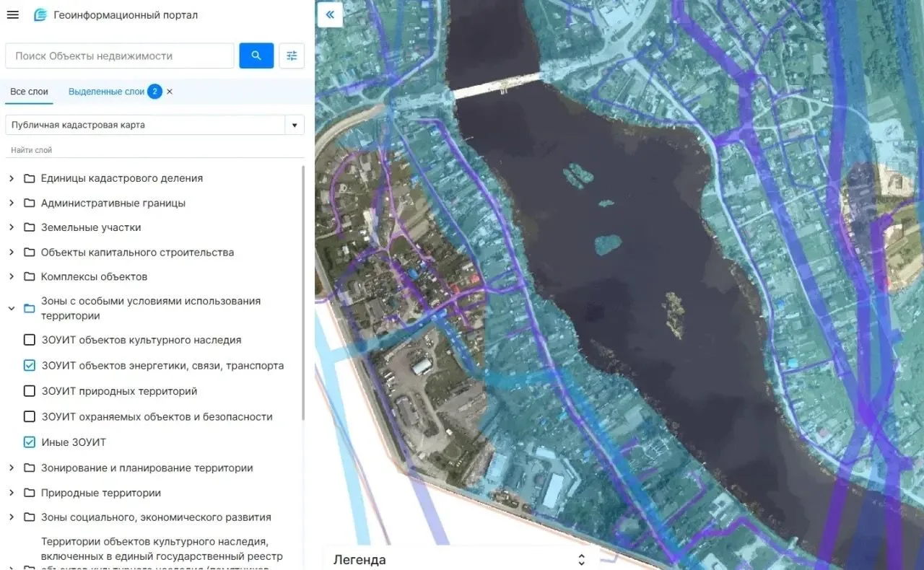Click the Геоинформационный портал title

point(126,15)
